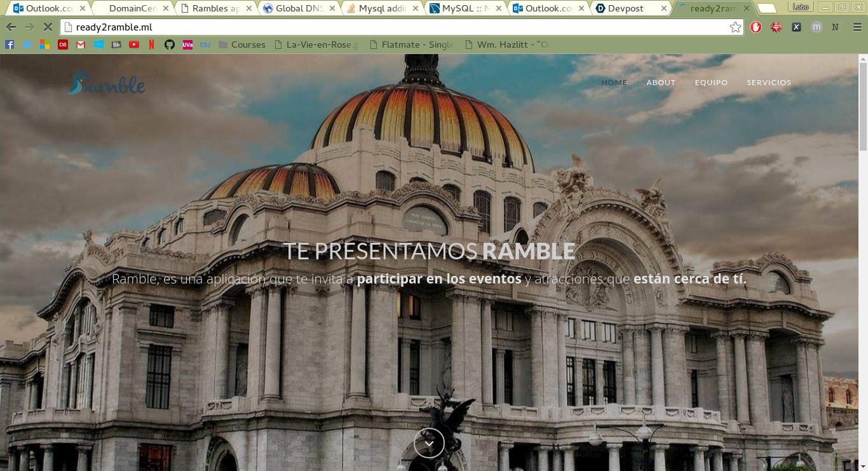Open the GitHub bookmark
Screen dimensions: 868x471
point(170,44)
